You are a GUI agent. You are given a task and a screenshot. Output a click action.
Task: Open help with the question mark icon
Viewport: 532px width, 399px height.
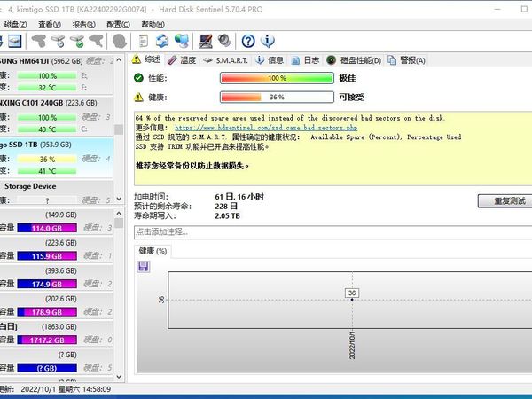point(248,41)
